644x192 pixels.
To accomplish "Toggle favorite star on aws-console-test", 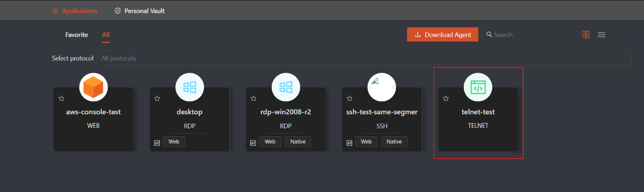I will tap(61, 98).
